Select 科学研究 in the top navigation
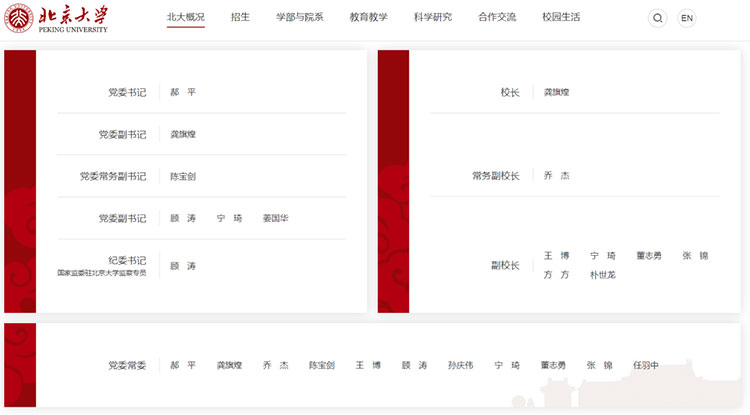Screen dimensions: 750x415 [433, 18]
